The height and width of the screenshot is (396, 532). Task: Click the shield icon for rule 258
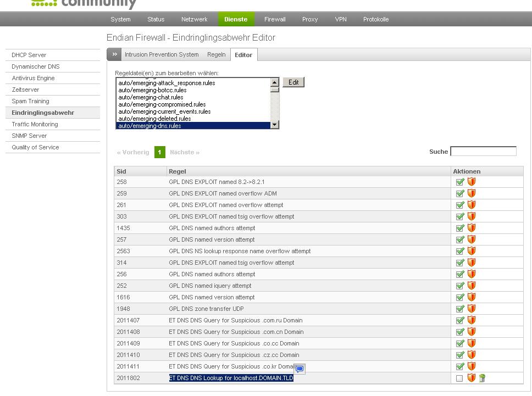(x=471, y=182)
